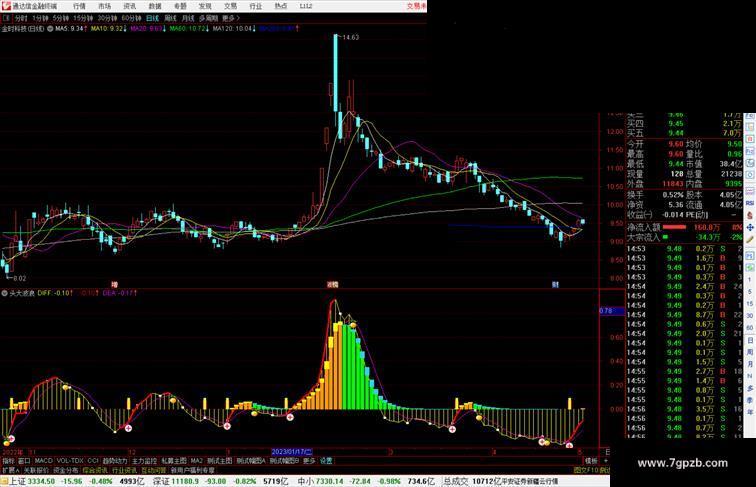Switch to 60分钟 chart period

pos(131,18)
